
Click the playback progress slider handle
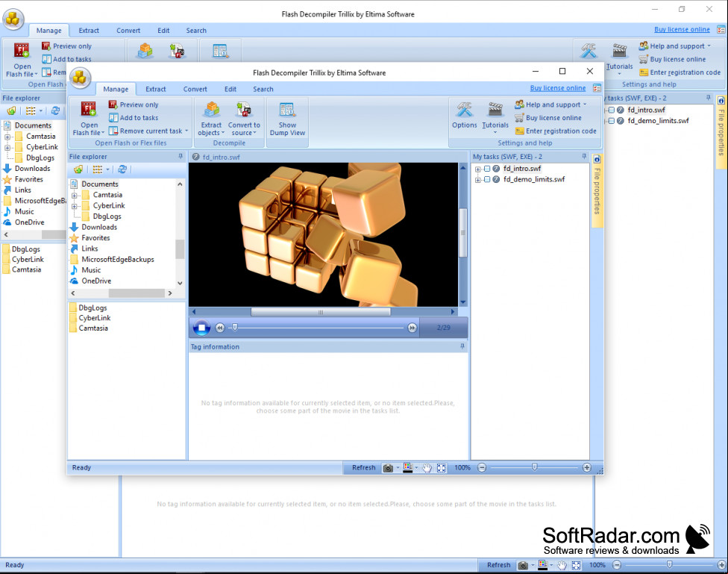coord(235,327)
